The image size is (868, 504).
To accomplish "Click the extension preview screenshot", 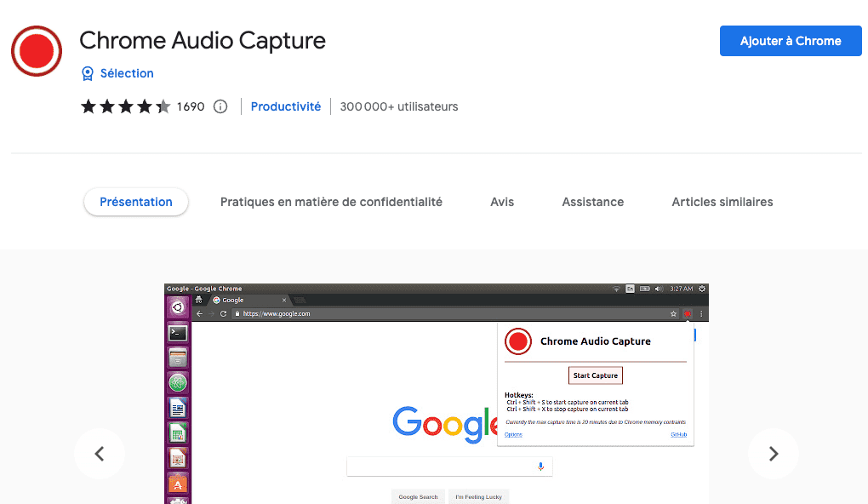I will (x=437, y=394).
